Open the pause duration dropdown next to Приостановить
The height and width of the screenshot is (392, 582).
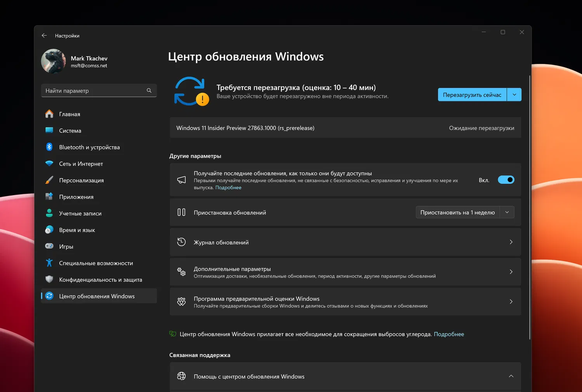pos(507,212)
